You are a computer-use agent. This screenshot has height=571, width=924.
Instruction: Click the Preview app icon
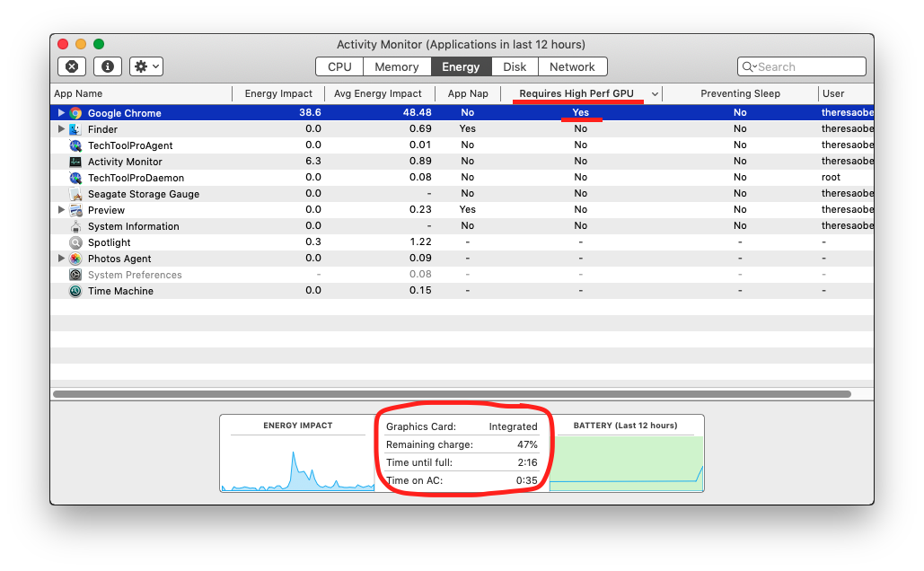pyautogui.click(x=75, y=210)
